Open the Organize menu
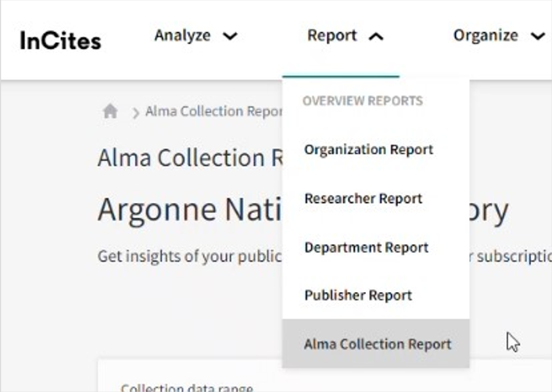Viewport: 552px width, 392px height. (499, 36)
